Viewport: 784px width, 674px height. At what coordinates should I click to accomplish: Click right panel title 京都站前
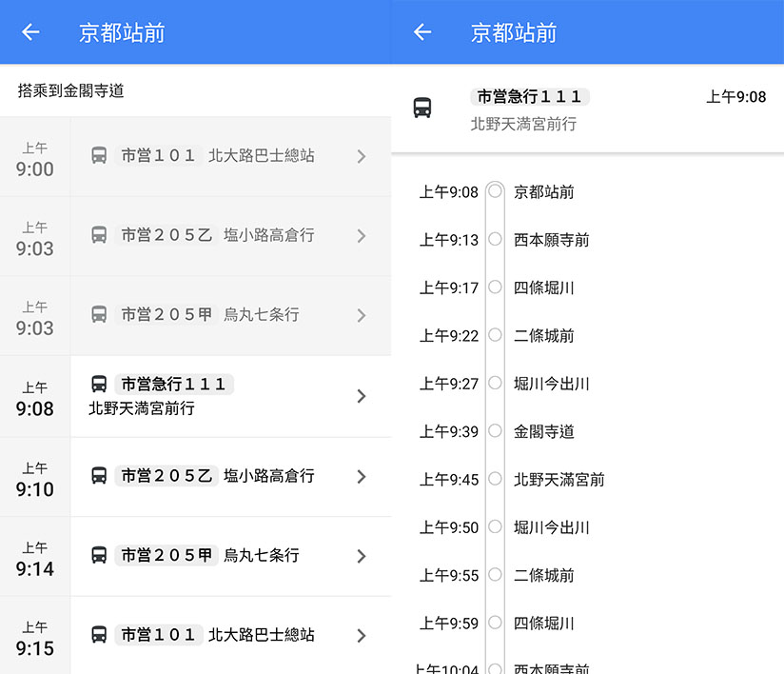[514, 32]
